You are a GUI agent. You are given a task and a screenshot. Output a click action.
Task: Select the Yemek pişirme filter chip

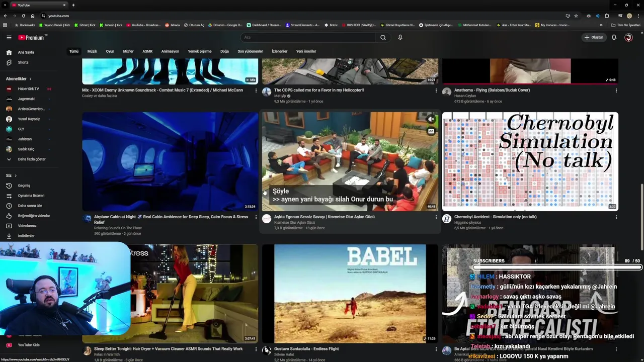pos(200,51)
